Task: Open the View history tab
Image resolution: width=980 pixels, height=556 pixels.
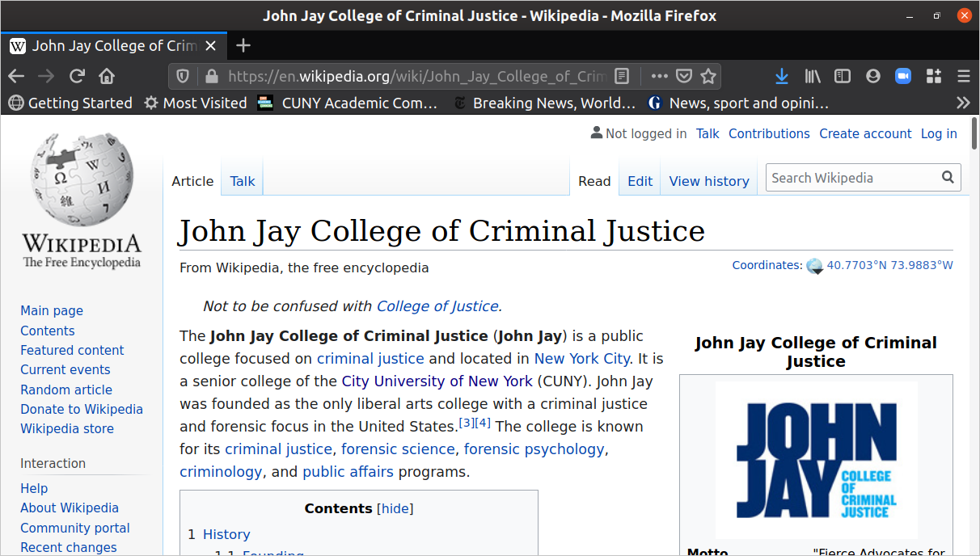Action: point(709,181)
